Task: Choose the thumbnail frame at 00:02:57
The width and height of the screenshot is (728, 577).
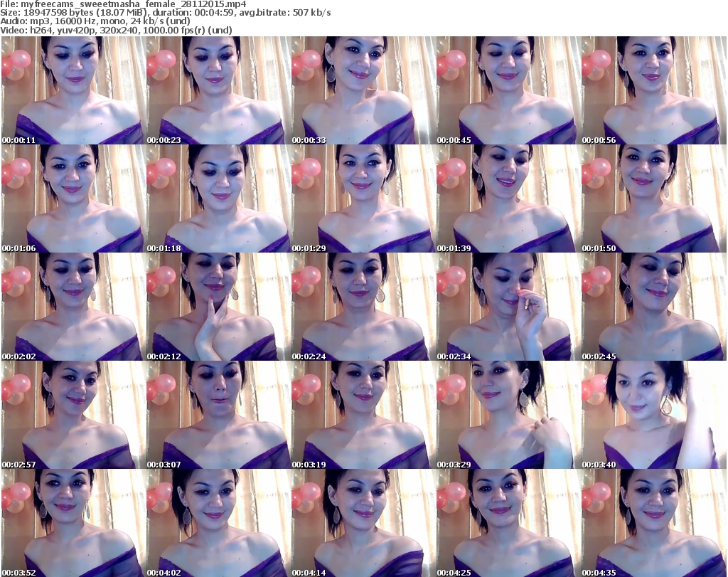Action: click(x=74, y=414)
